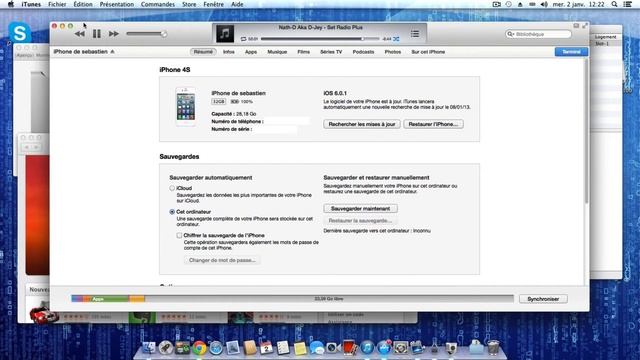The width and height of the screenshot is (640, 360).
Task: Open the Présentation menu
Action: click(117, 4)
